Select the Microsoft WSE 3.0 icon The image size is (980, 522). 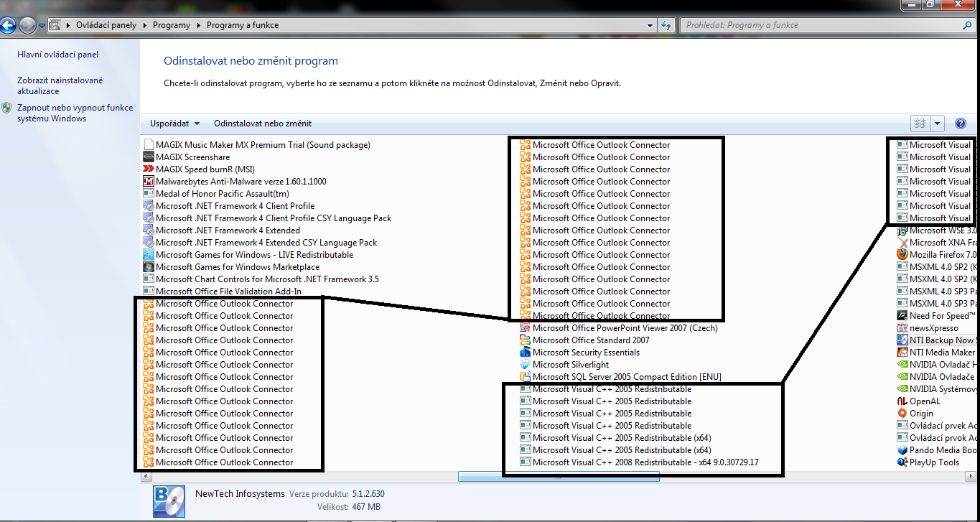click(902, 230)
